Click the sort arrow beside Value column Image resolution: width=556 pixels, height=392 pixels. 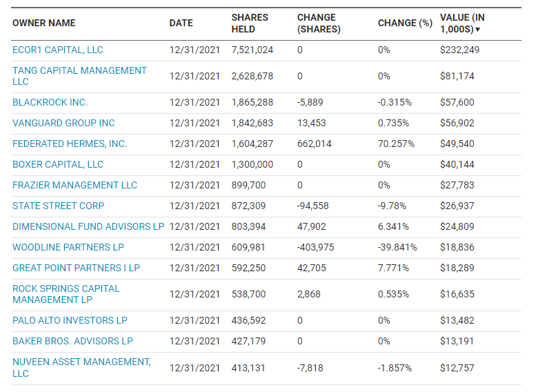point(477,30)
